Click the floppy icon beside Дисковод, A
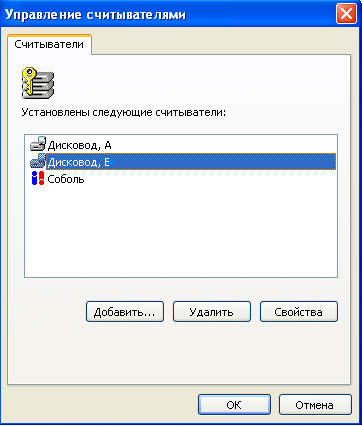Image resolution: width=362 pixels, height=426 pixels. pyautogui.click(x=38, y=145)
